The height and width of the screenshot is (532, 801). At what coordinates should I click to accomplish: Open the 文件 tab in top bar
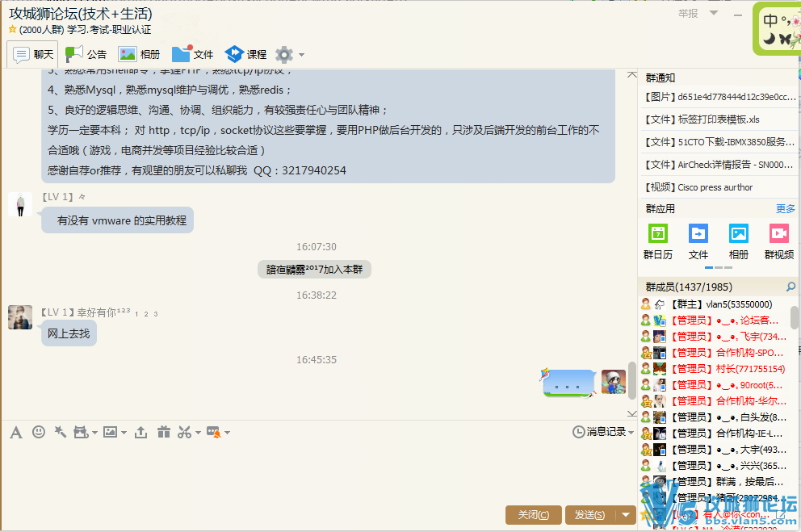tap(192, 55)
